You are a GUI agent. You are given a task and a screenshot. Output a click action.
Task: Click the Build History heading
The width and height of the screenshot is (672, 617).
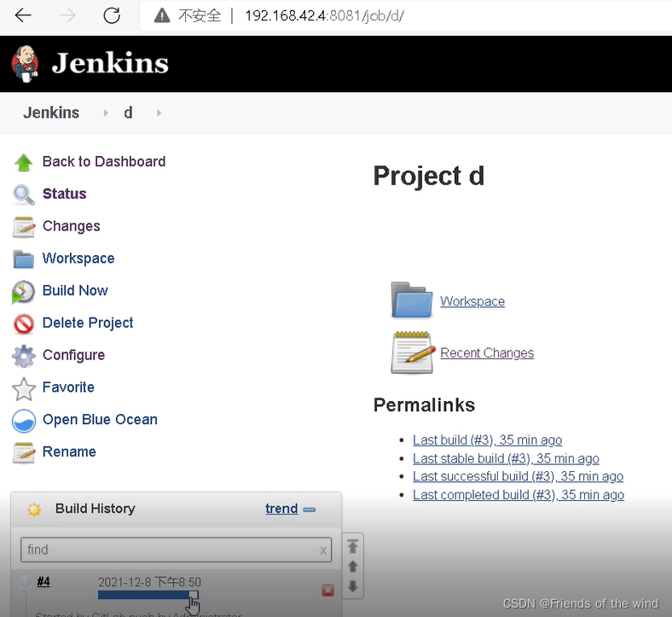click(96, 509)
